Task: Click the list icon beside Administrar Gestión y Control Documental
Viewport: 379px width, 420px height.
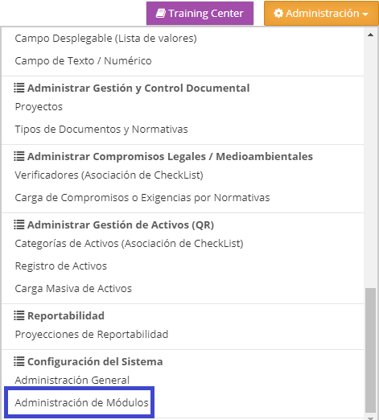Action: pyautogui.click(x=19, y=88)
